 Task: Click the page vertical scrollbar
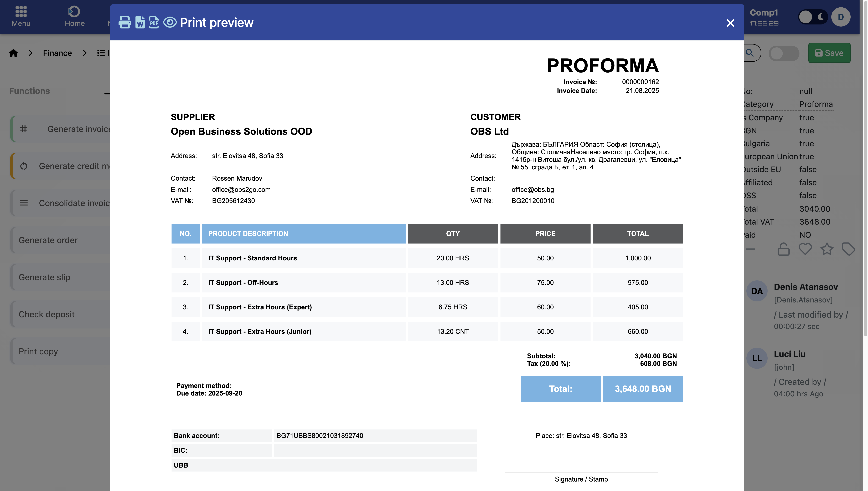pos(865,169)
